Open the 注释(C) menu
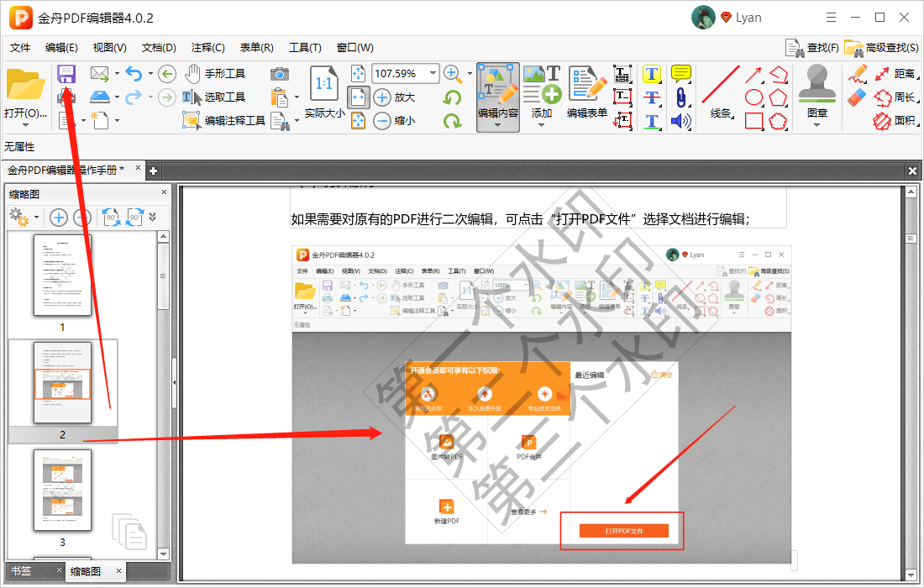924x588 pixels. coord(208,48)
